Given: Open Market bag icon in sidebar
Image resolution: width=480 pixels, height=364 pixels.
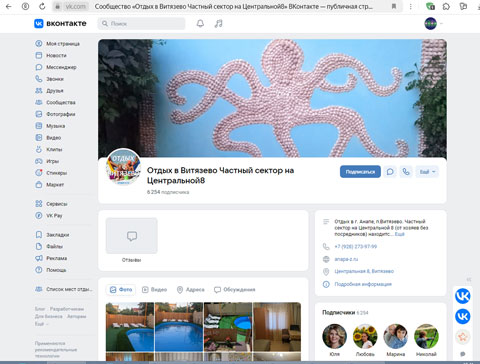Looking at the screenshot, I should [x=39, y=184].
